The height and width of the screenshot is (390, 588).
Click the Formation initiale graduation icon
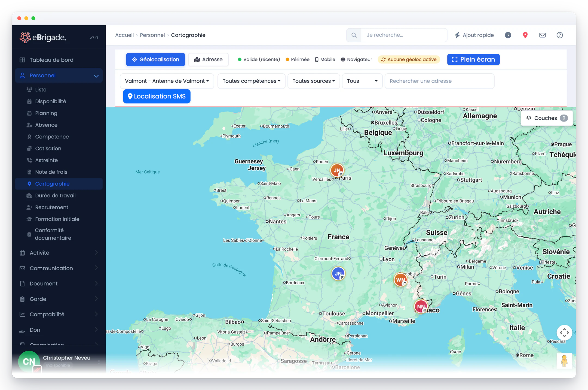coord(29,219)
